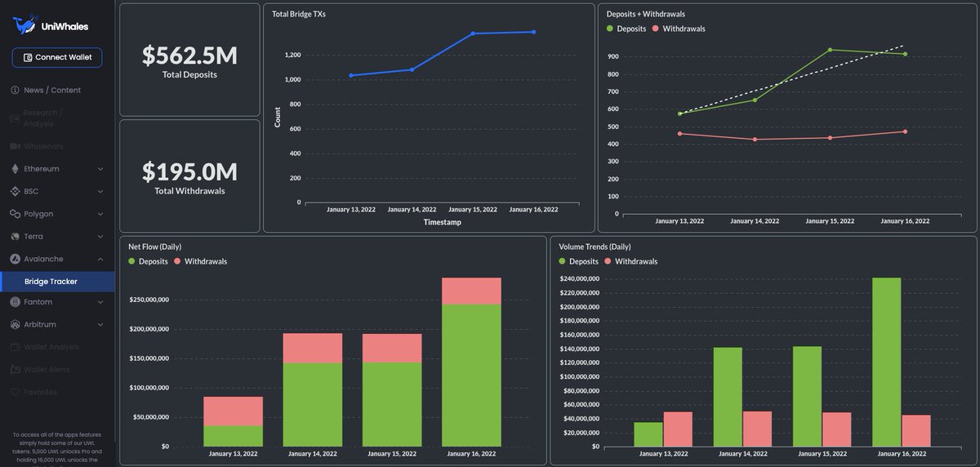Click the Timestamp axis label
Screen dimensions: 980x467
click(x=442, y=222)
